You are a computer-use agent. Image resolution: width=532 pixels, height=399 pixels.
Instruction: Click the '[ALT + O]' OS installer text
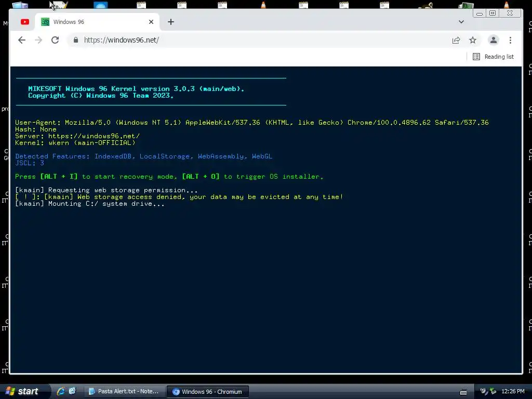[201, 177]
